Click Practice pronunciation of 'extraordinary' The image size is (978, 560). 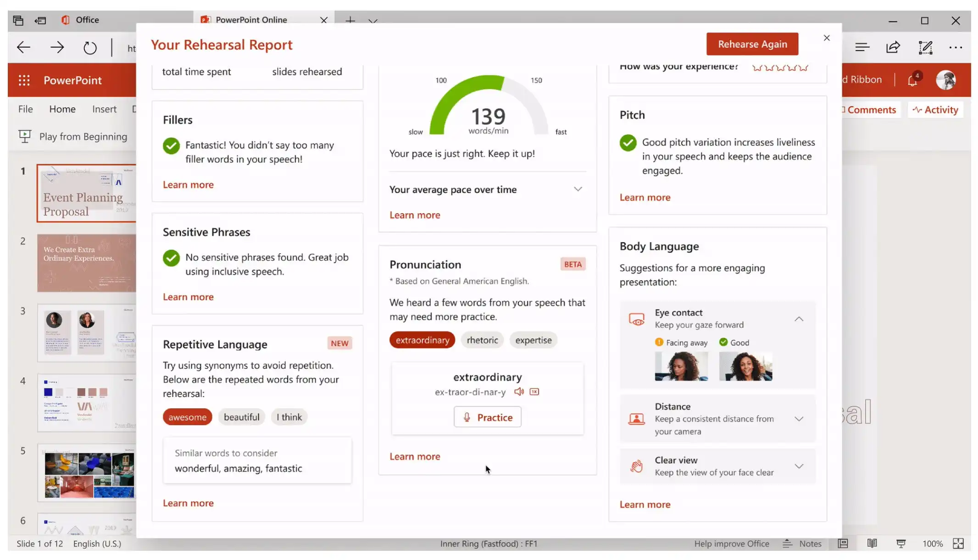tap(488, 417)
